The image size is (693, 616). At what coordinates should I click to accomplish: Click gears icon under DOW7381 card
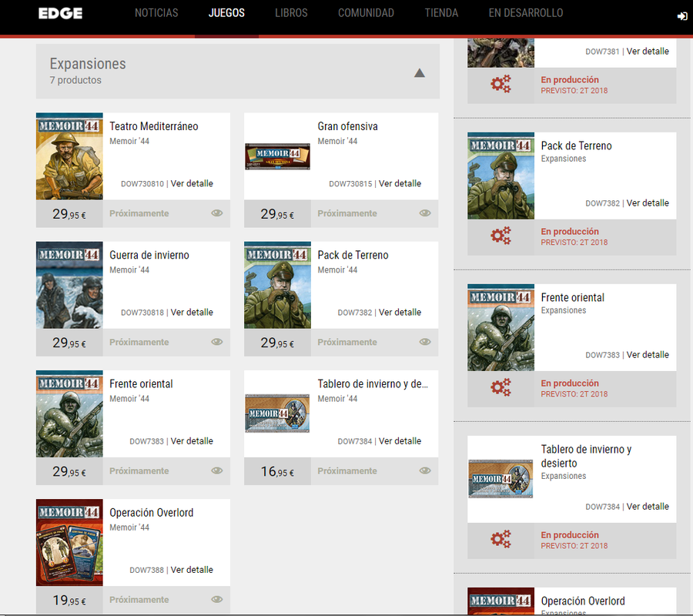(x=500, y=83)
